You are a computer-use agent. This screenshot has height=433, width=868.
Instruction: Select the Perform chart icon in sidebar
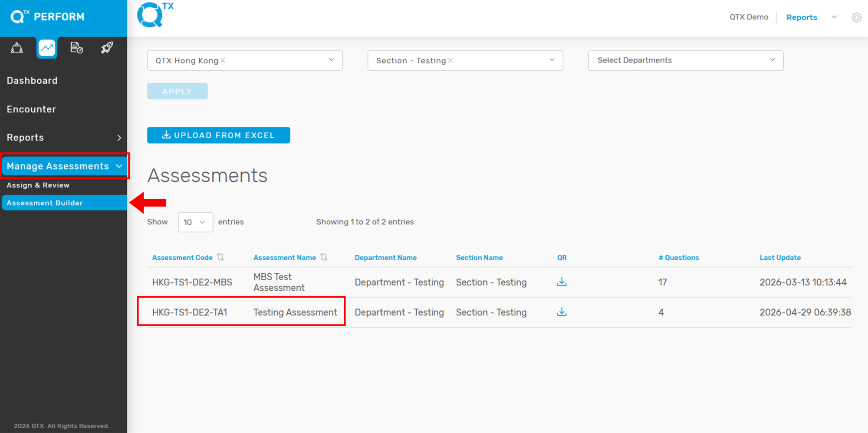[47, 48]
